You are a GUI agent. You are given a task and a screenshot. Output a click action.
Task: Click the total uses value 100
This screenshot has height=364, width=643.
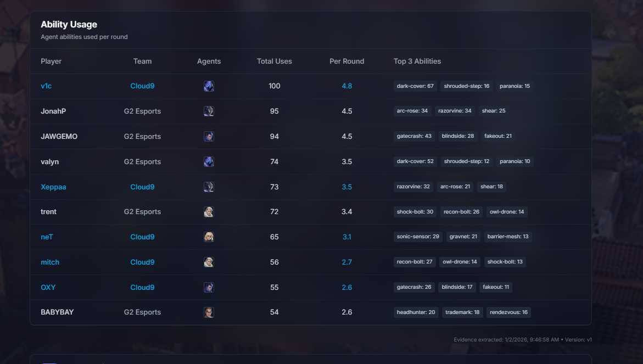[x=275, y=86]
